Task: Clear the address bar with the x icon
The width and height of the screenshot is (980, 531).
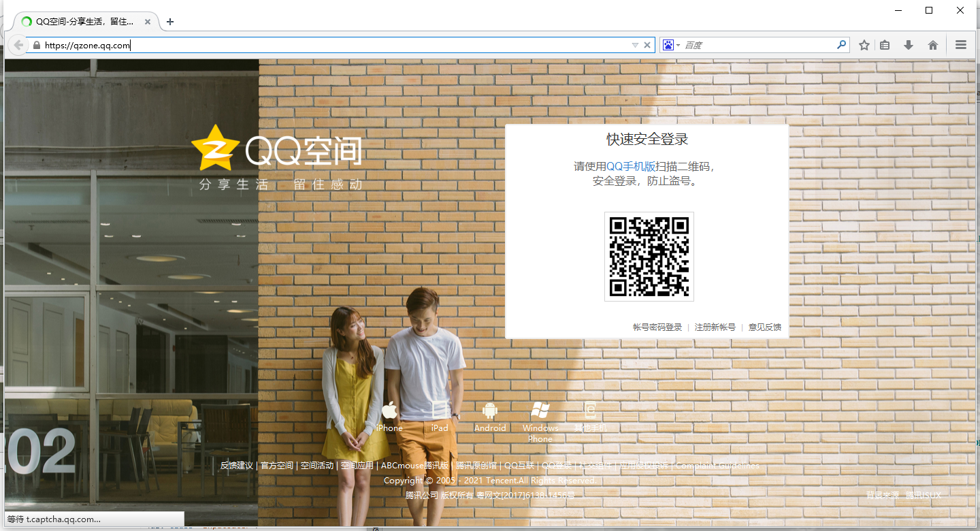Action: [x=647, y=44]
